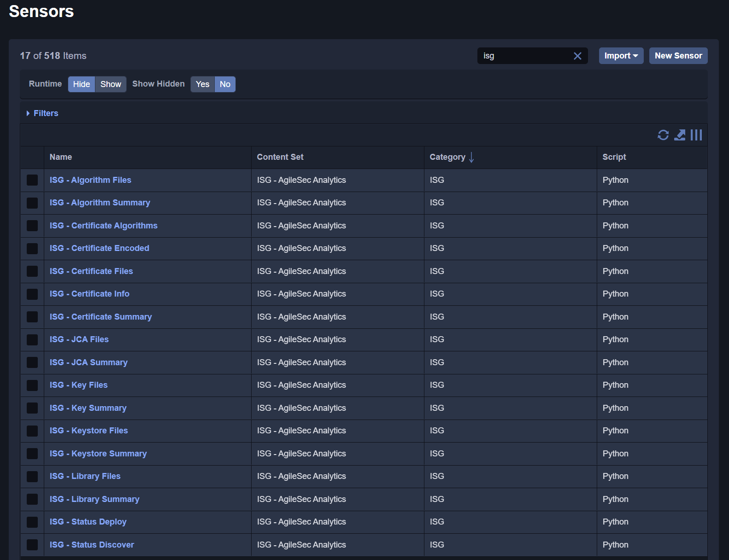Check the ISG - Algorithm Files row
This screenshot has height=560, width=729.
[32, 180]
